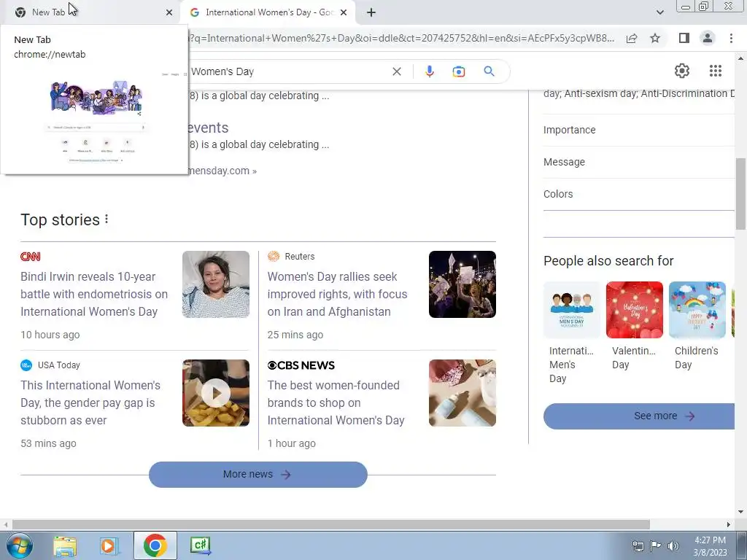Open CBS News women-founded brands story
The height and width of the screenshot is (560, 747).
(336, 402)
